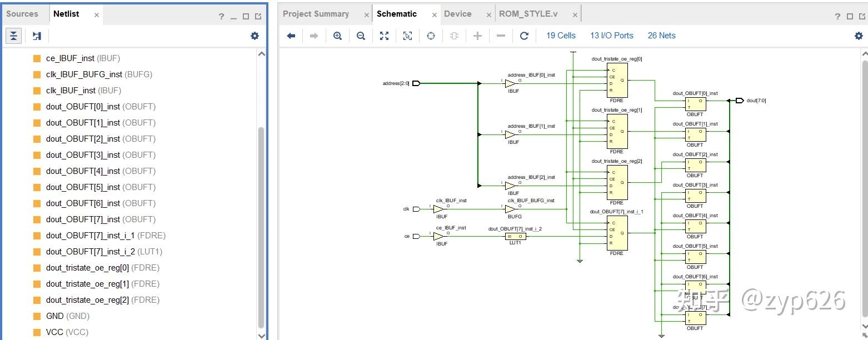868x340 pixels.
Task: Open the ROM_STYLE.v tab
Action: (528, 14)
